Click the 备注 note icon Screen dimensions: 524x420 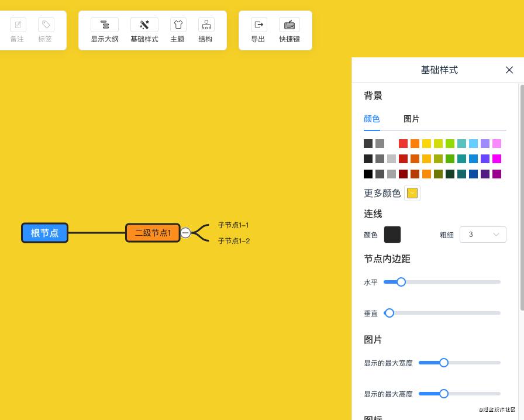[18, 25]
